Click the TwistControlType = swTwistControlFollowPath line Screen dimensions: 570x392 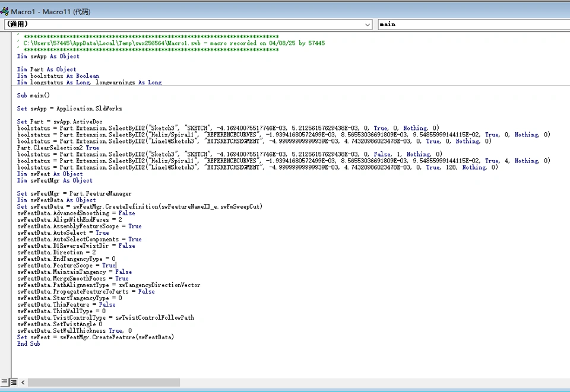[106, 318]
